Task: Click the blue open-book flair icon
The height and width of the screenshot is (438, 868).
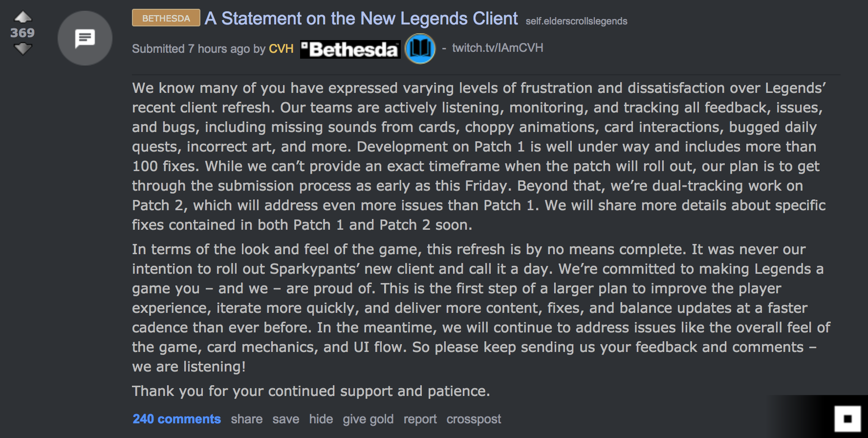Action: point(420,48)
